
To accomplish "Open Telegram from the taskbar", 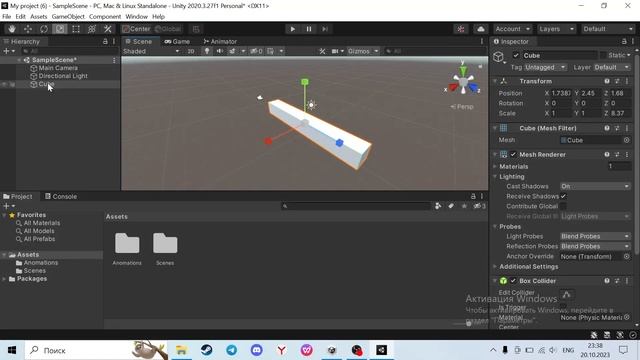I will click(231, 350).
